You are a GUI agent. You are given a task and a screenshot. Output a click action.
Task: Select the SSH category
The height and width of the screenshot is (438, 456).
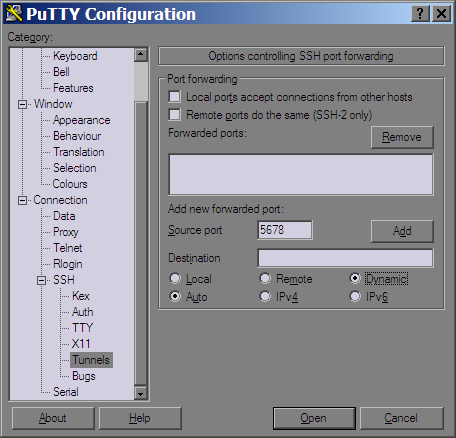[64, 280]
